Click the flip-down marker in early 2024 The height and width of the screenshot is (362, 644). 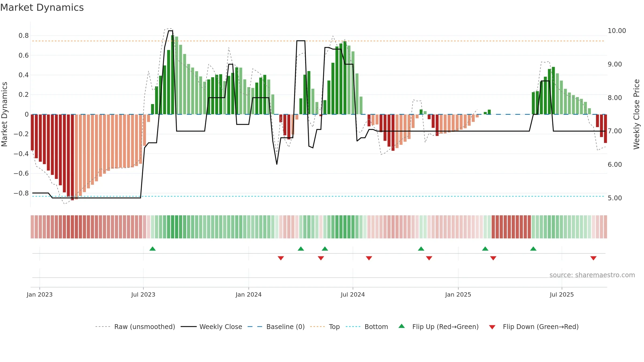click(281, 258)
